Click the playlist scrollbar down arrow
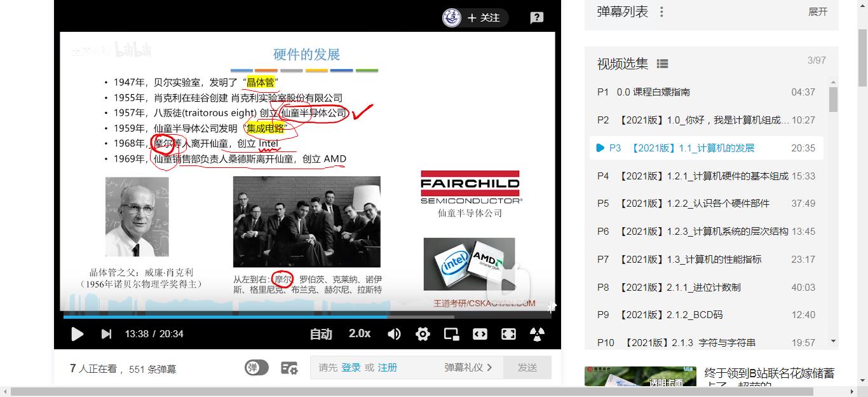This screenshot has height=397, width=868. click(x=833, y=342)
